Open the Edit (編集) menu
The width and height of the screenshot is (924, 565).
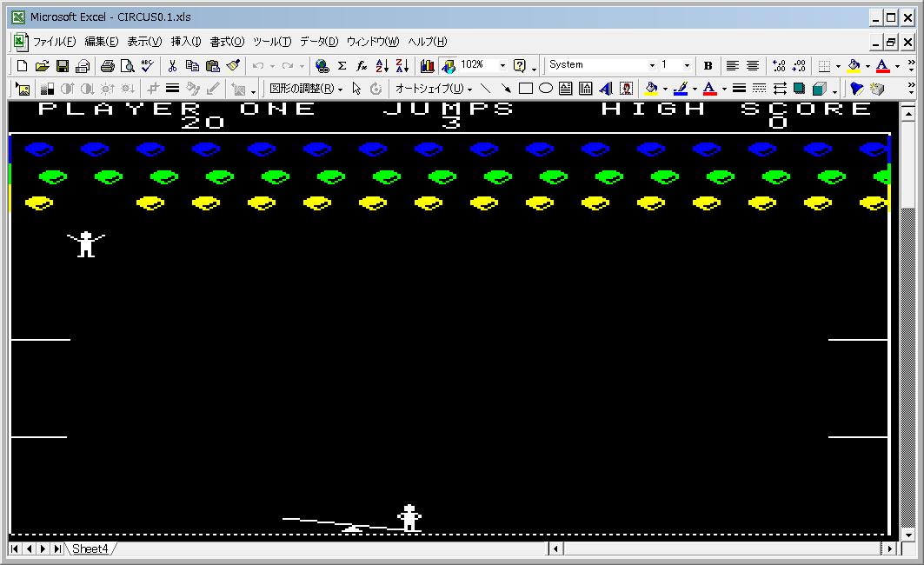pos(102,41)
